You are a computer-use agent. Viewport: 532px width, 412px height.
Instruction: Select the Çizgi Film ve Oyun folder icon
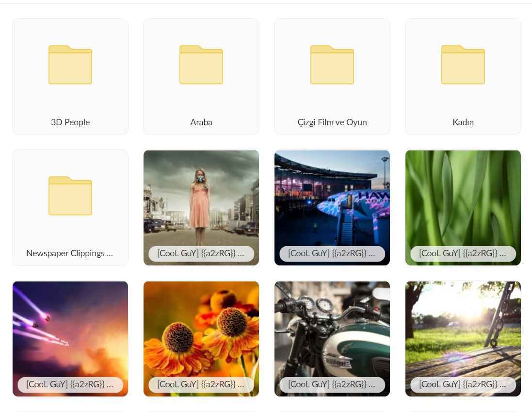332,65
